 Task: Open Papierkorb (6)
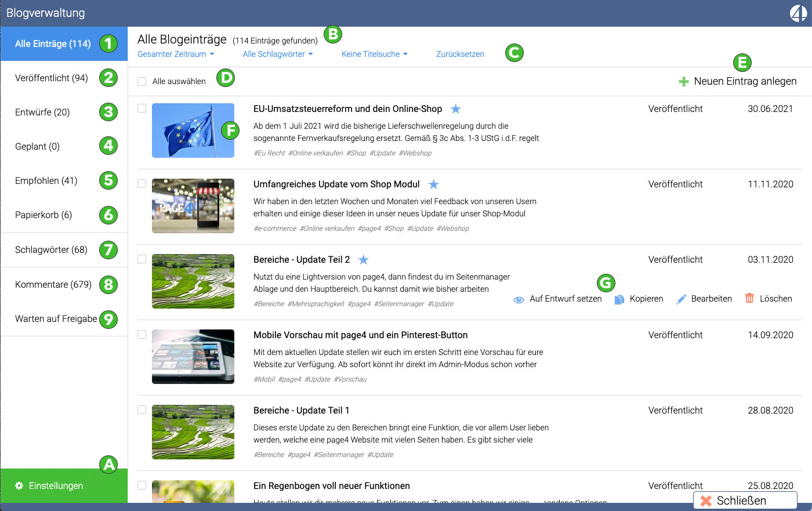(64, 215)
